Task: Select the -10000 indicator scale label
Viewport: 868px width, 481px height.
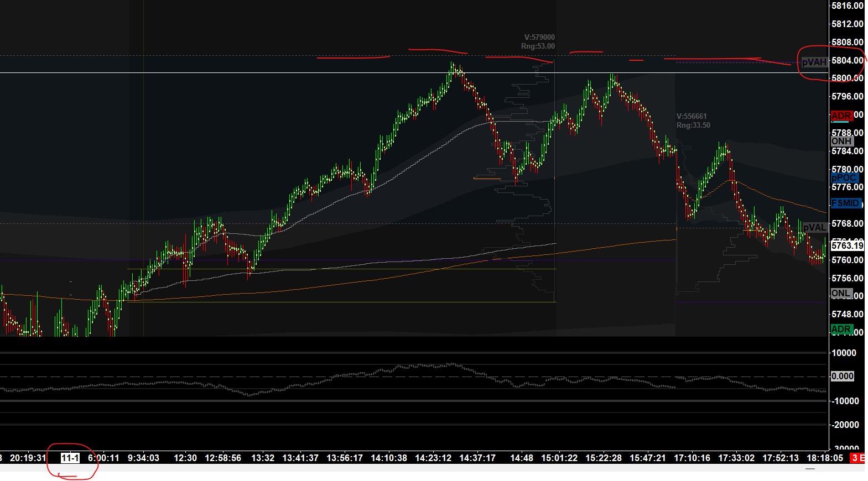Action: point(845,401)
